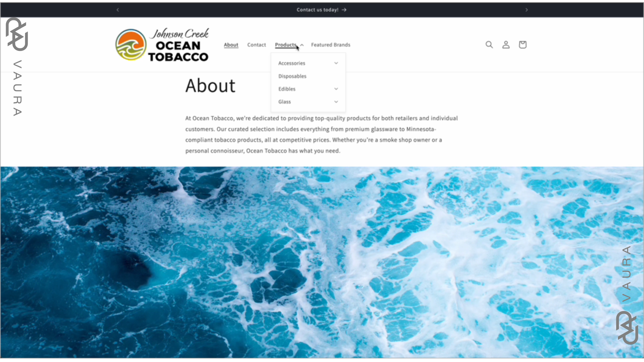Open the site search icon
This screenshot has height=362, width=644.
[x=489, y=45]
